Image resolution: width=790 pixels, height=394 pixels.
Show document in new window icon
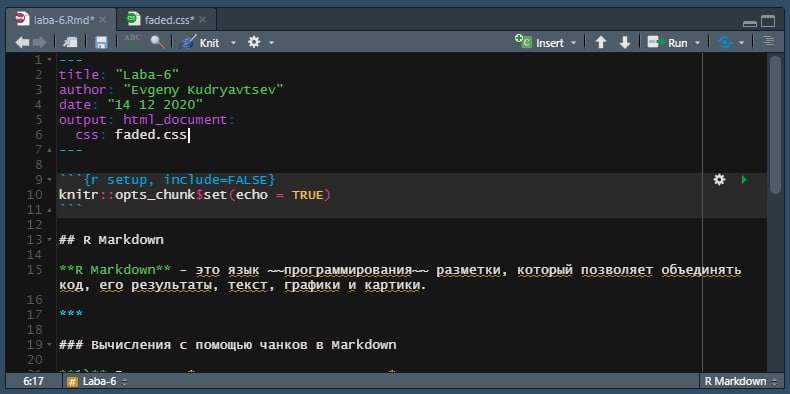point(70,43)
